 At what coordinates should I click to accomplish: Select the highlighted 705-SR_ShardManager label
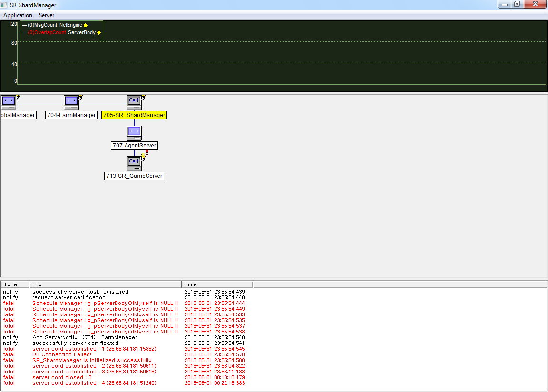(134, 115)
